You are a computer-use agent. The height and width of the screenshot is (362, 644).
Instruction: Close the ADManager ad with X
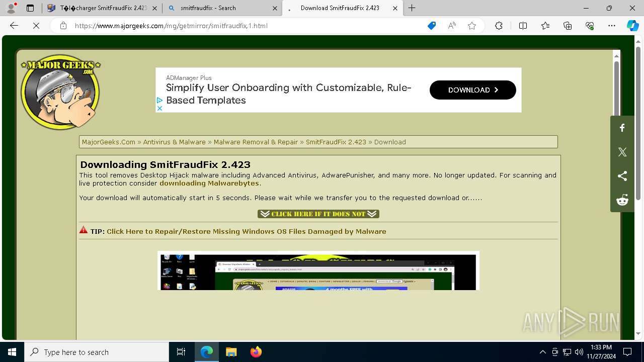(159, 108)
